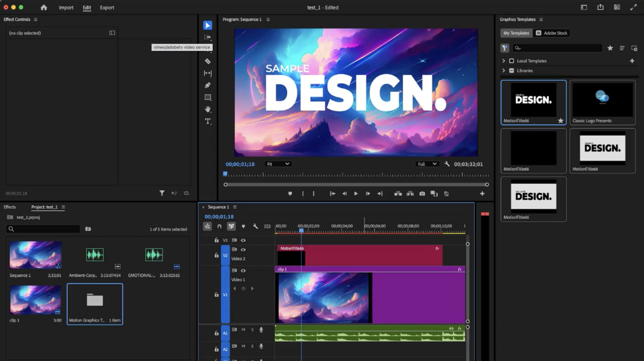Screen dimensions: 644x361
Task: Expand the Local Templates tree
Action: 503,61
